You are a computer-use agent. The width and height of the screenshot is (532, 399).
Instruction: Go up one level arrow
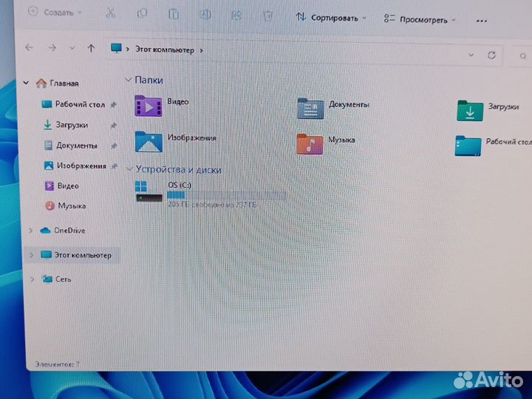coord(91,48)
